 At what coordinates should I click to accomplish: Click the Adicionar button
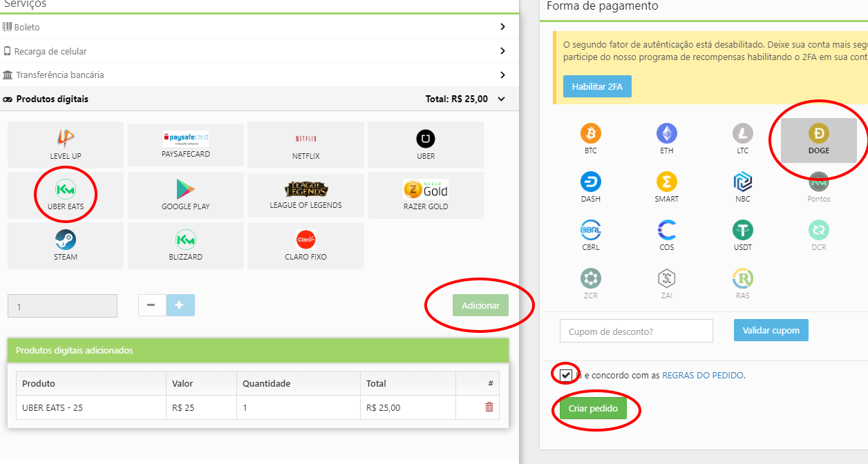tap(480, 305)
